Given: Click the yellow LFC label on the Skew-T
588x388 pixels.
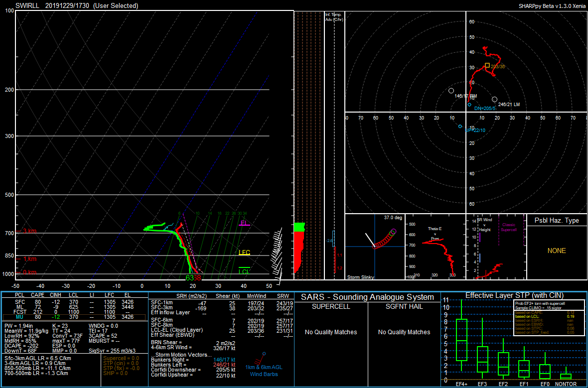Looking at the screenshot, I should point(244,253).
